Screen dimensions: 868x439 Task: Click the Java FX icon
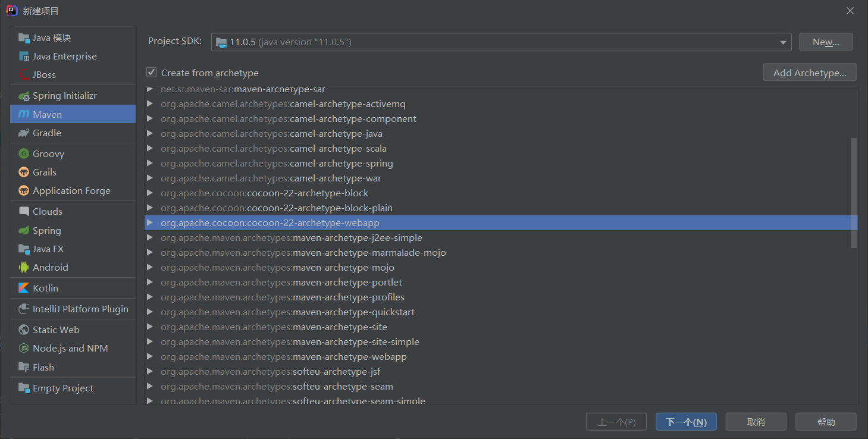click(x=24, y=249)
